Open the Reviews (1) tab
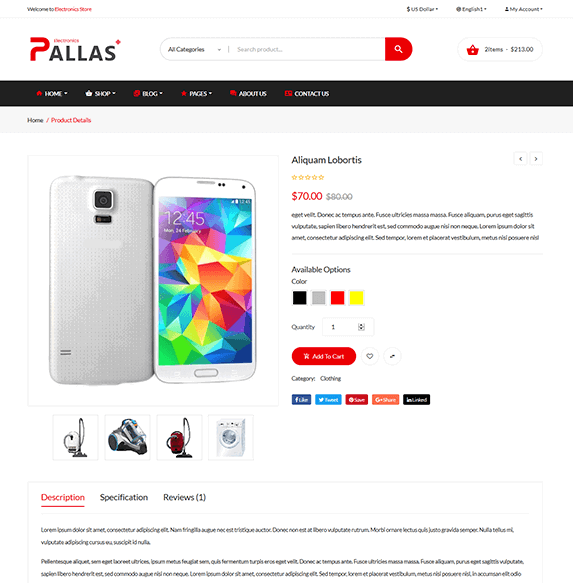 pyautogui.click(x=184, y=497)
